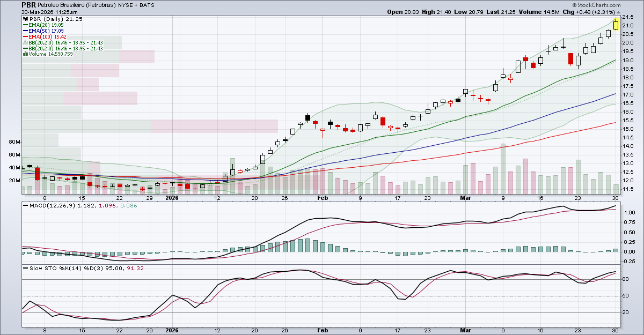This screenshot has height=335, width=644.
Task: Click the Chg +0.48 (+2.31%) value
Action: pos(589,12)
